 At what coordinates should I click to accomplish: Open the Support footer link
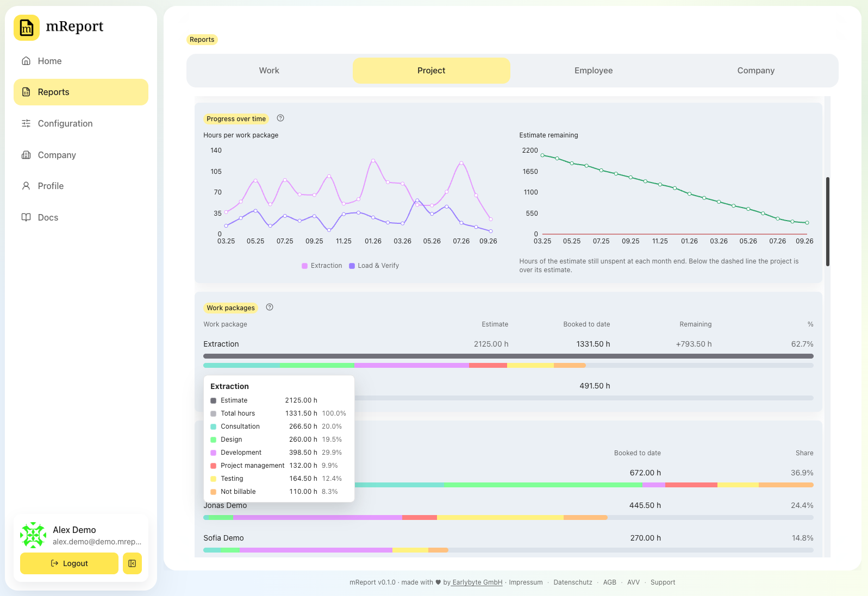click(663, 582)
